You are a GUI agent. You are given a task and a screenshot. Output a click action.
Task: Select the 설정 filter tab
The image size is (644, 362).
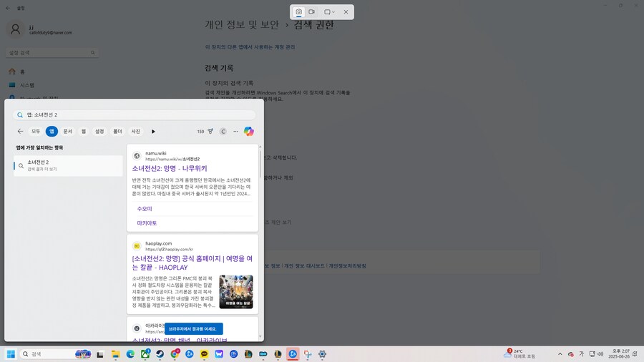(99, 132)
